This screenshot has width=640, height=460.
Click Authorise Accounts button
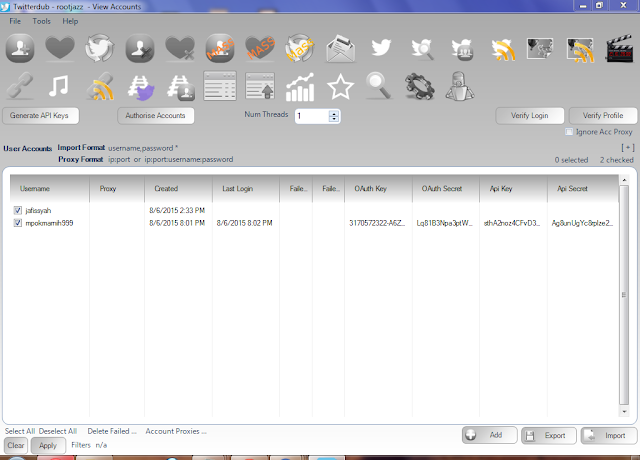pyautogui.click(x=156, y=116)
